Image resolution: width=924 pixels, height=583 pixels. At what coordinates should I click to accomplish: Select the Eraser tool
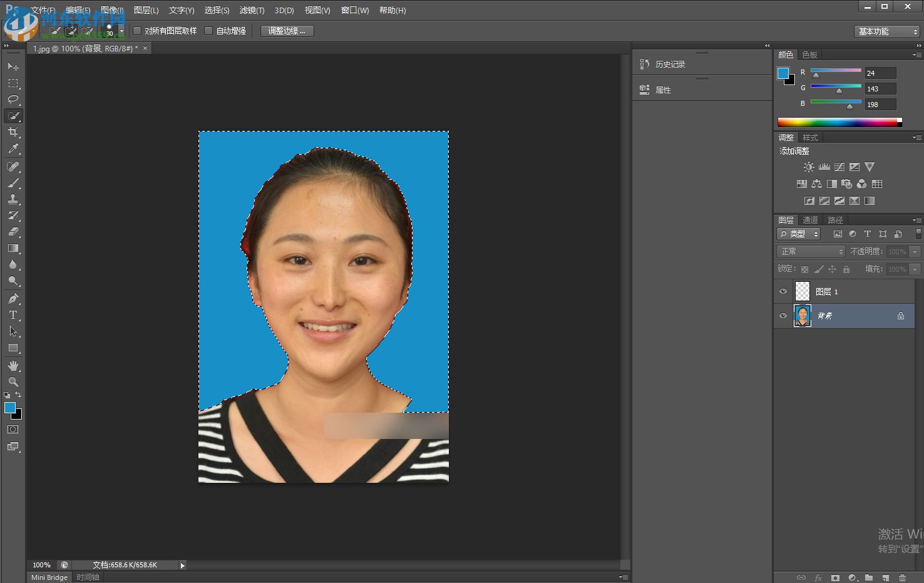point(13,232)
